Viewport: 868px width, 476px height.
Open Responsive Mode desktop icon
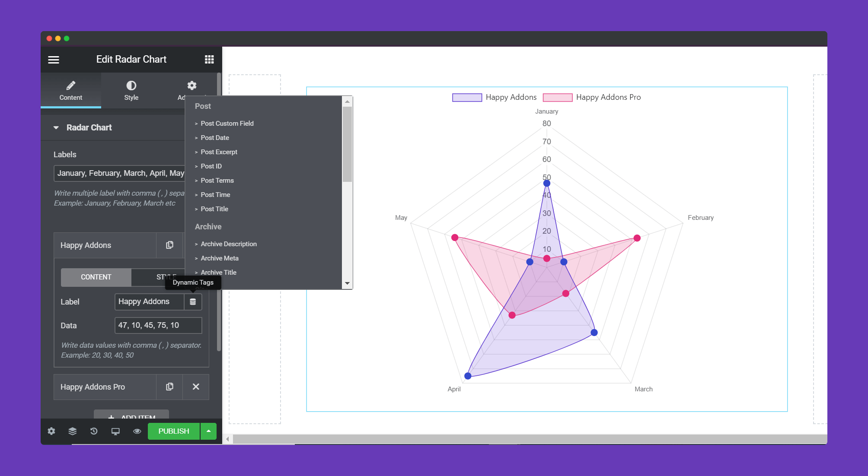coord(115,431)
